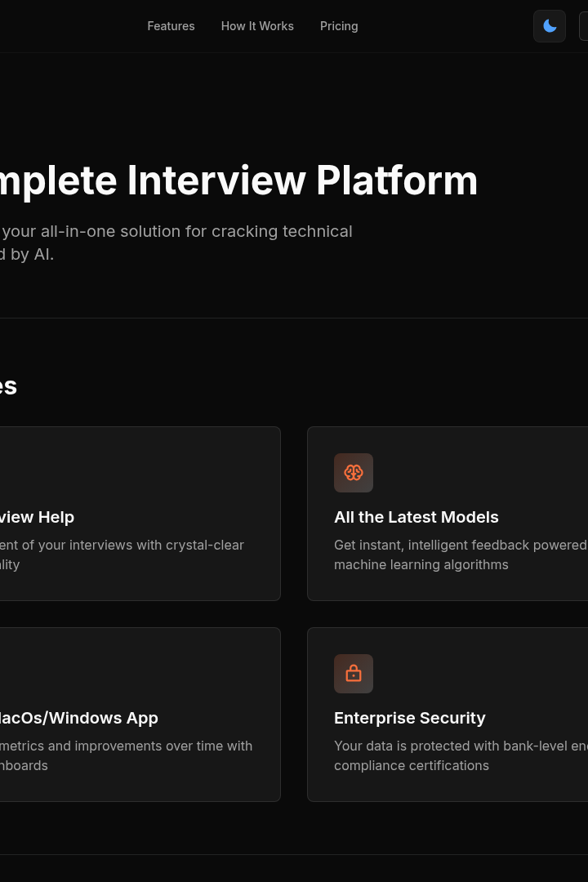Click the lock icon for Enterprise Security
The height and width of the screenshot is (882, 588).
click(354, 673)
